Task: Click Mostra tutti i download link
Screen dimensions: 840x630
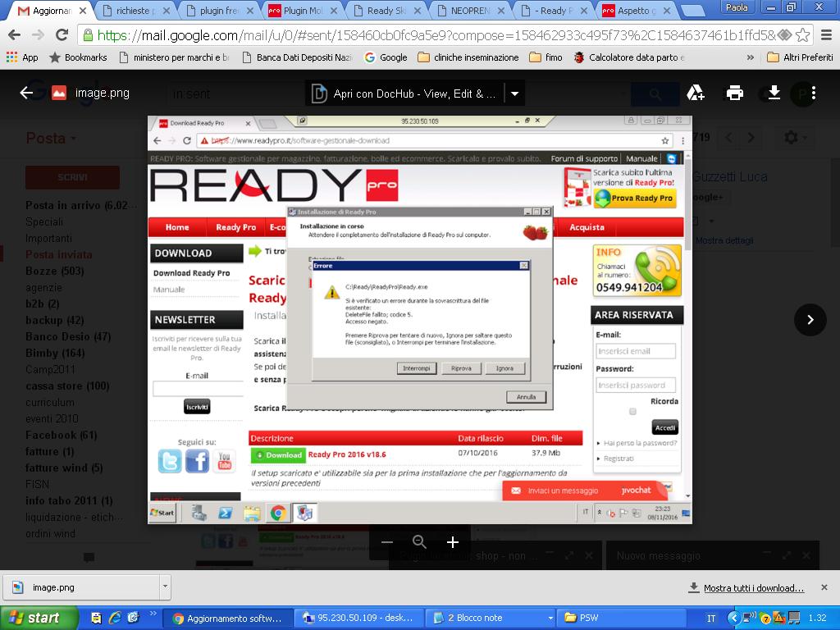Action: point(753,587)
